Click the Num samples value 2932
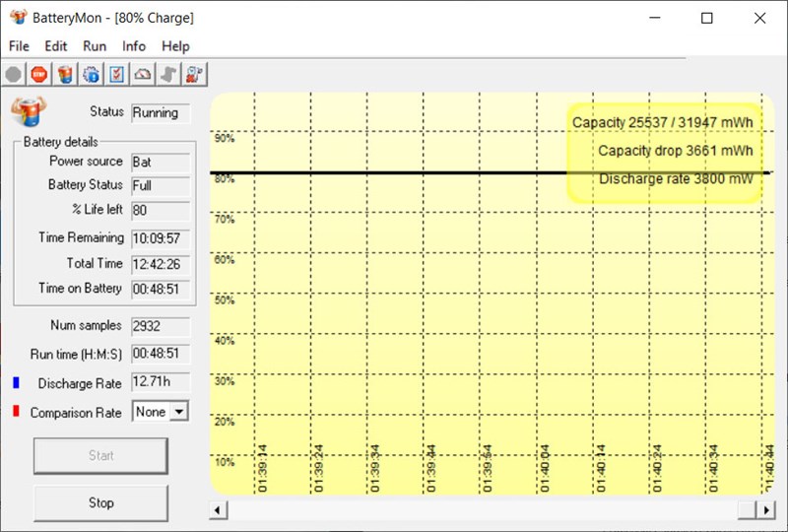 tap(161, 326)
